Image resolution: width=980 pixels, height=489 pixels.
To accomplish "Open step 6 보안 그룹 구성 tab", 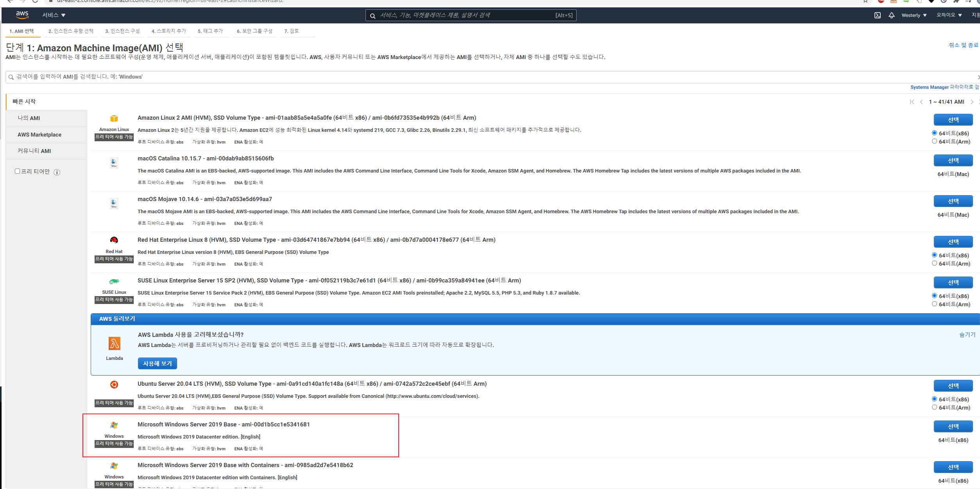I will tap(254, 31).
